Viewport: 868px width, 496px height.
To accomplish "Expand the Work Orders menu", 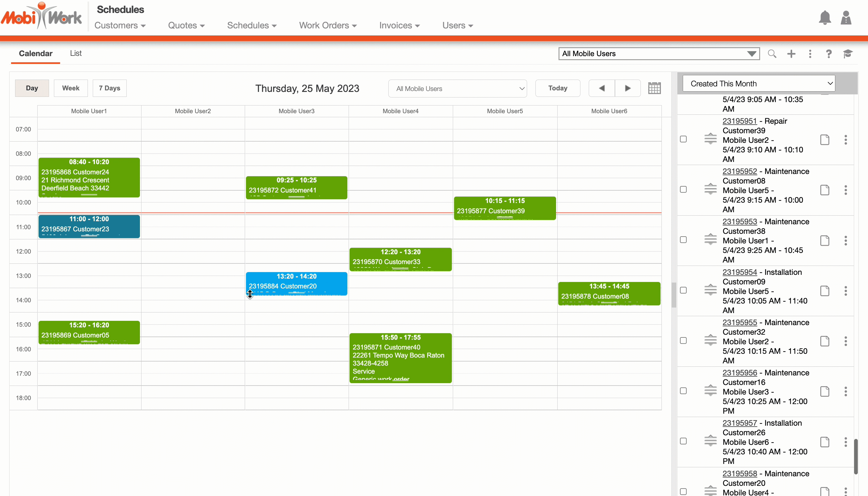I will (327, 26).
